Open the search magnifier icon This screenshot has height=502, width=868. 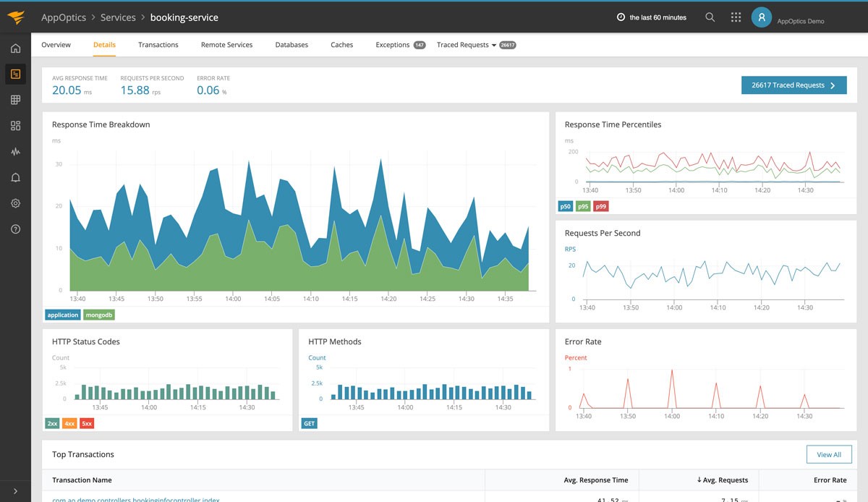coord(710,17)
